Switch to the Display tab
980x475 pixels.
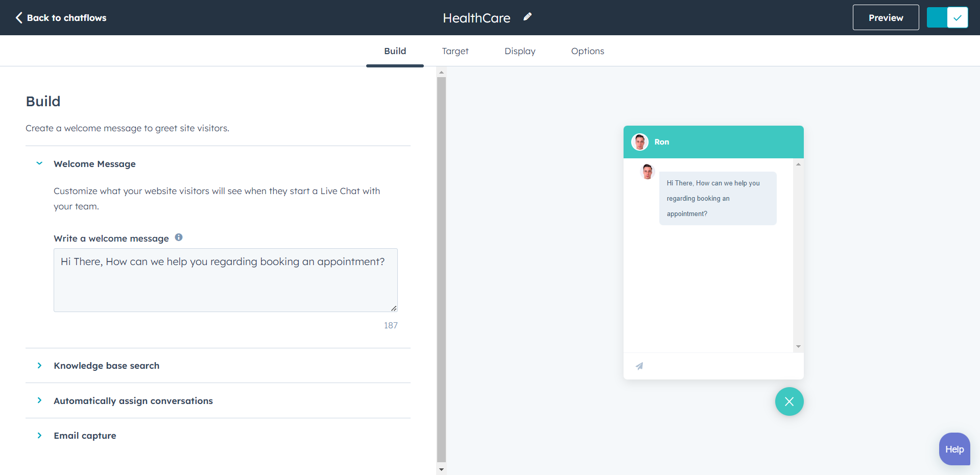pyautogui.click(x=519, y=51)
